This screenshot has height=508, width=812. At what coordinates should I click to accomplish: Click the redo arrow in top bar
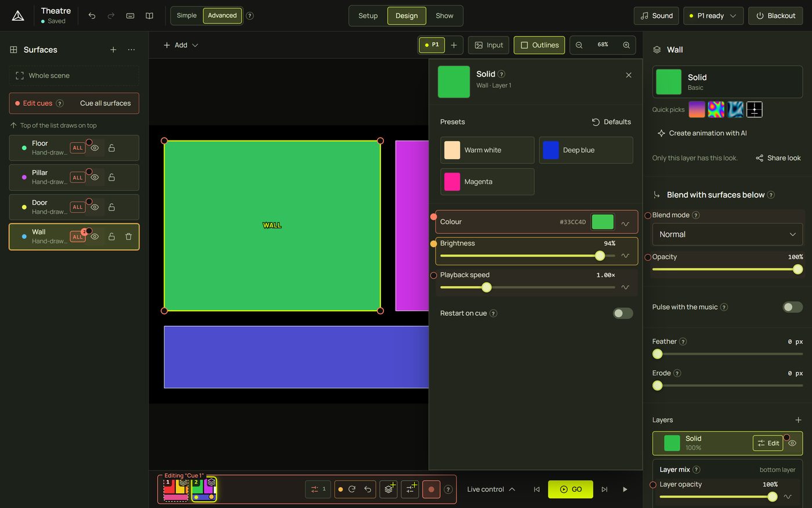(111, 16)
